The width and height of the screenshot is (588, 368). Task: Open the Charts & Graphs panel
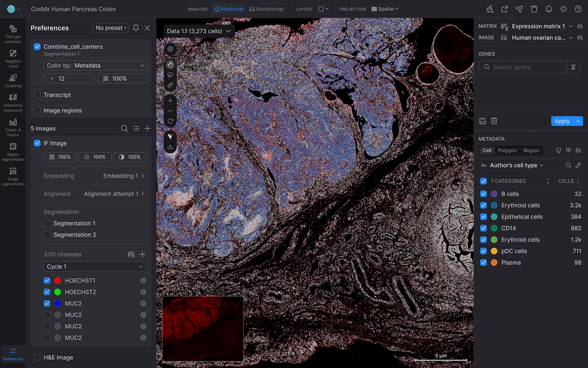click(13, 126)
